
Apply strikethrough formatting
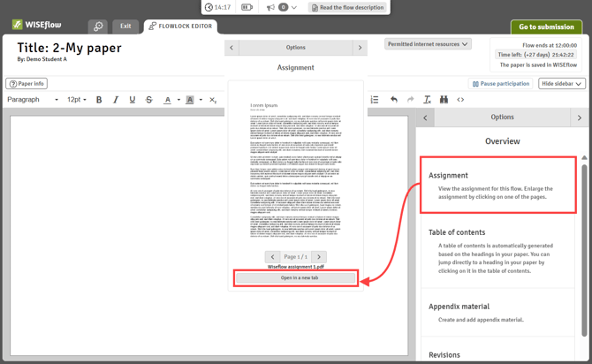point(148,100)
